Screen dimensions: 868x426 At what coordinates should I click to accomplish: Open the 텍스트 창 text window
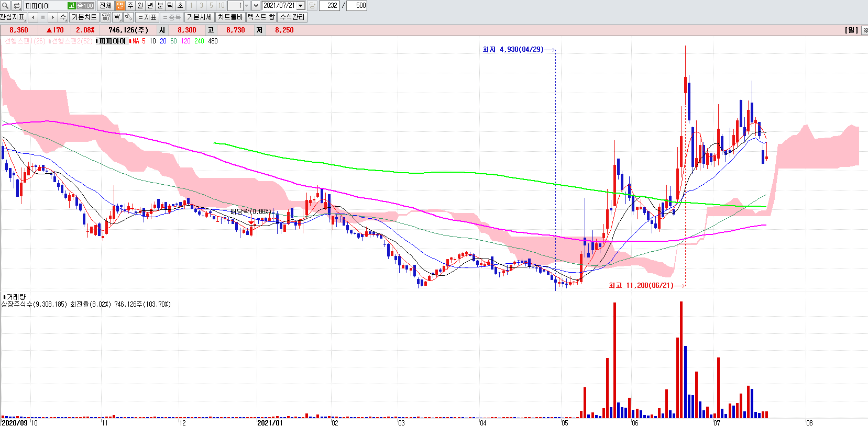point(261,17)
